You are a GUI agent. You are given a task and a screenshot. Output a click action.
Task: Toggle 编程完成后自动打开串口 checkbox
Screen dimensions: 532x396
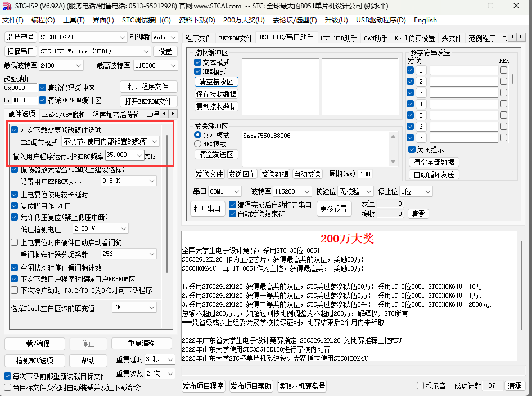click(232, 205)
